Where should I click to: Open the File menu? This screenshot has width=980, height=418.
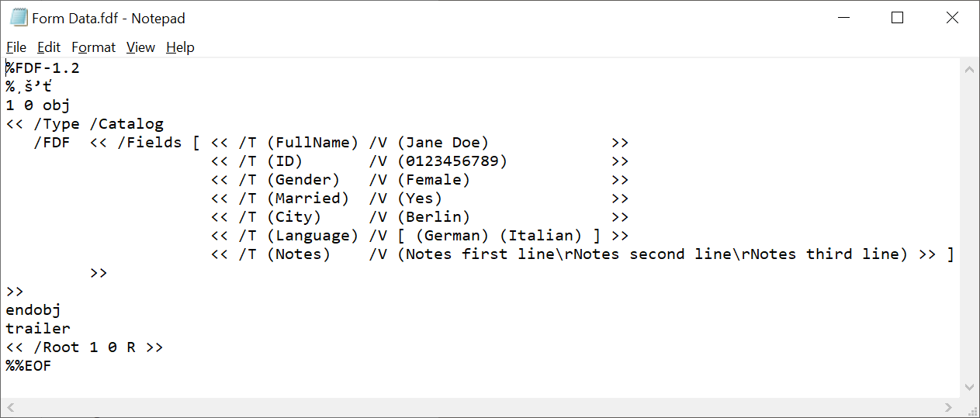point(16,47)
